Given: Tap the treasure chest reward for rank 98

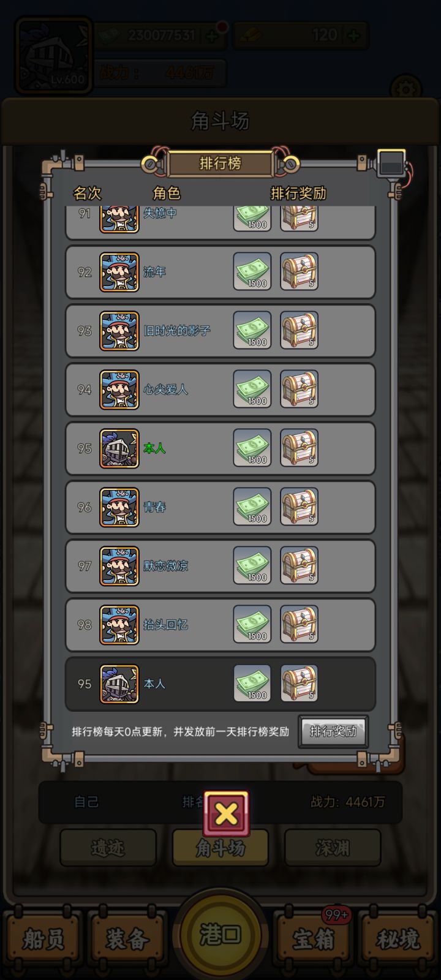Looking at the screenshot, I should (299, 625).
